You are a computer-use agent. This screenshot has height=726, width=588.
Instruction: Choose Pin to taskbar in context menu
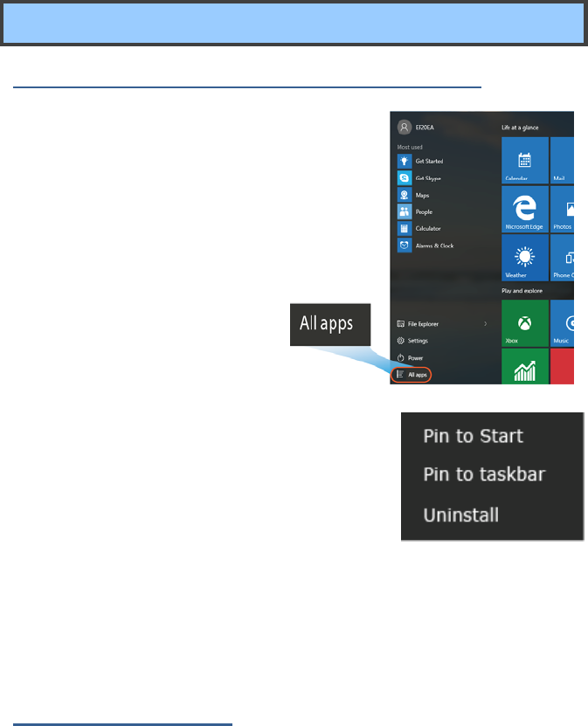click(484, 474)
